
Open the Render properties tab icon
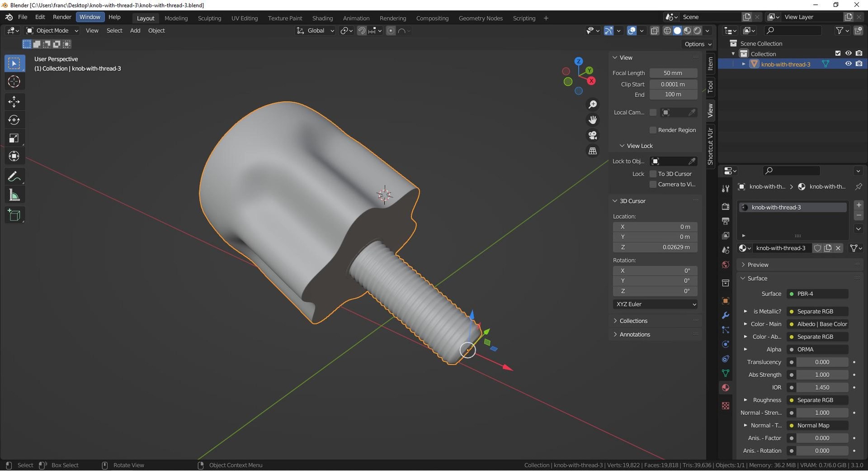tap(726, 206)
